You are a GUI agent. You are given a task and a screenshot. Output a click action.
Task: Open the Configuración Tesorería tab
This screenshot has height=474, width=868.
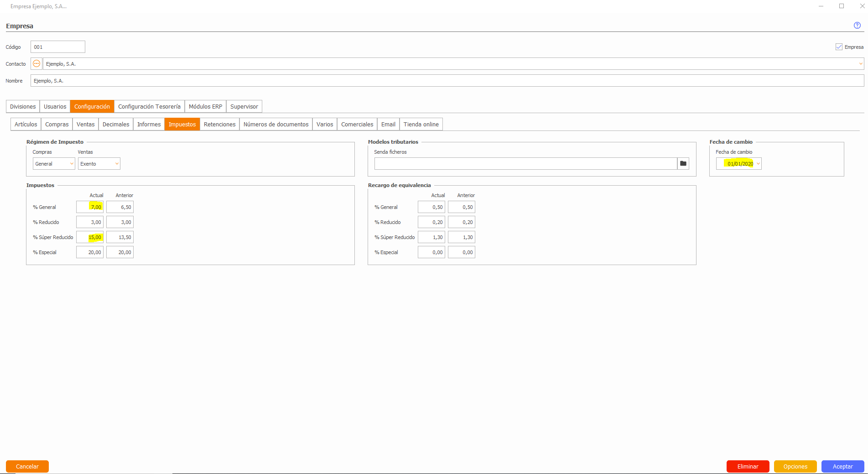pos(149,107)
